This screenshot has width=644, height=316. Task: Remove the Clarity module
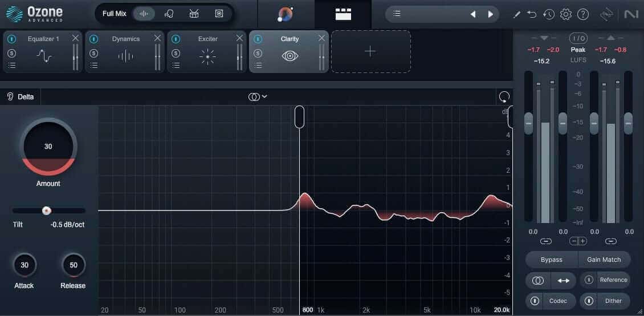(321, 38)
